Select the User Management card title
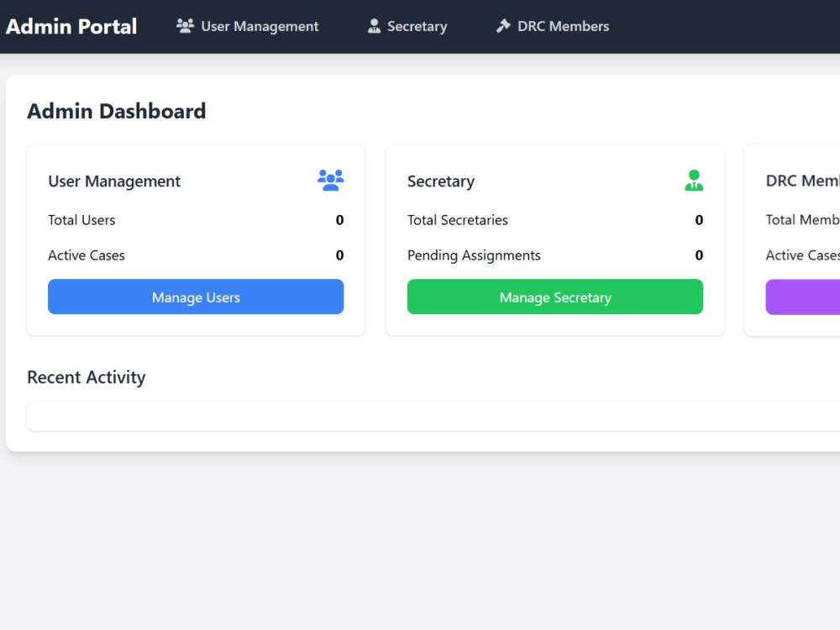 click(114, 181)
